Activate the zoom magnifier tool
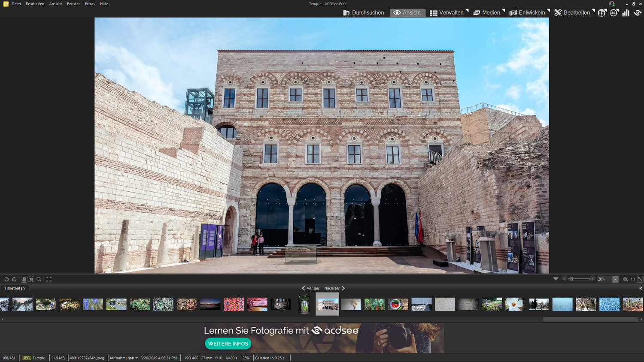This screenshot has width=644, height=362. tap(39, 279)
